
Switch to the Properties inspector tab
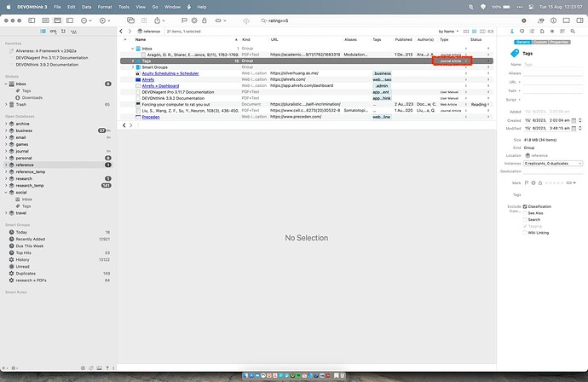point(559,42)
